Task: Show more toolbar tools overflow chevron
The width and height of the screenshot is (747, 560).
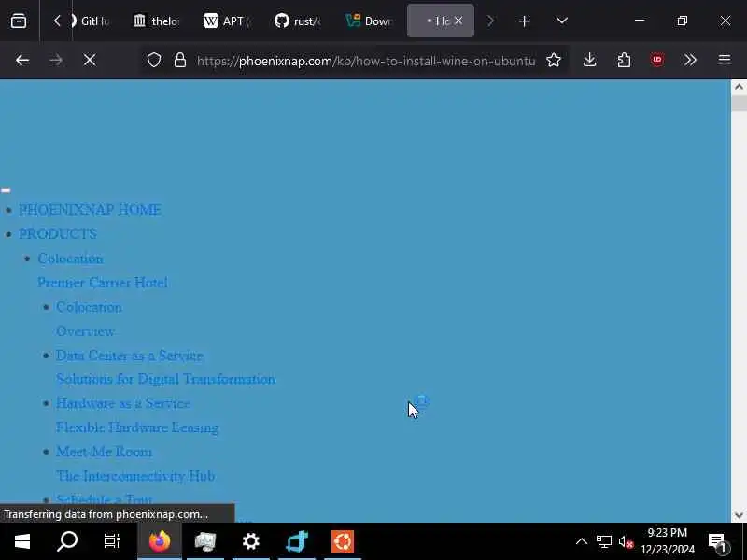Action: click(690, 60)
